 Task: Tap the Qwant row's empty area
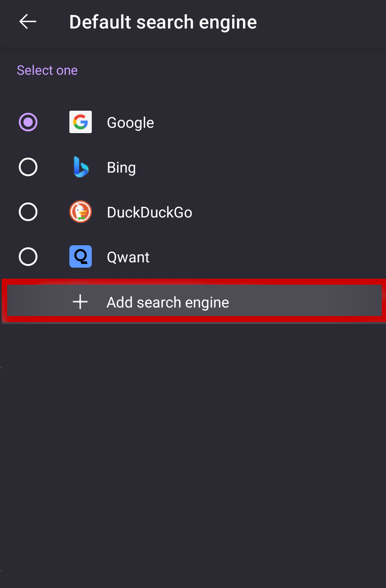pos(267,257)
